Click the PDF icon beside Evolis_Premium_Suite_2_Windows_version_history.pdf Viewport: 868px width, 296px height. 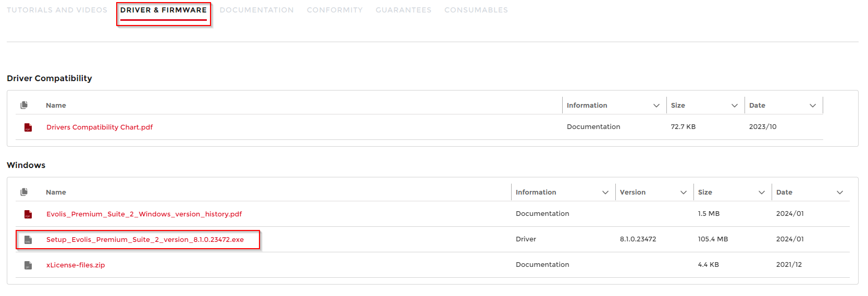[x=28, y=214]
